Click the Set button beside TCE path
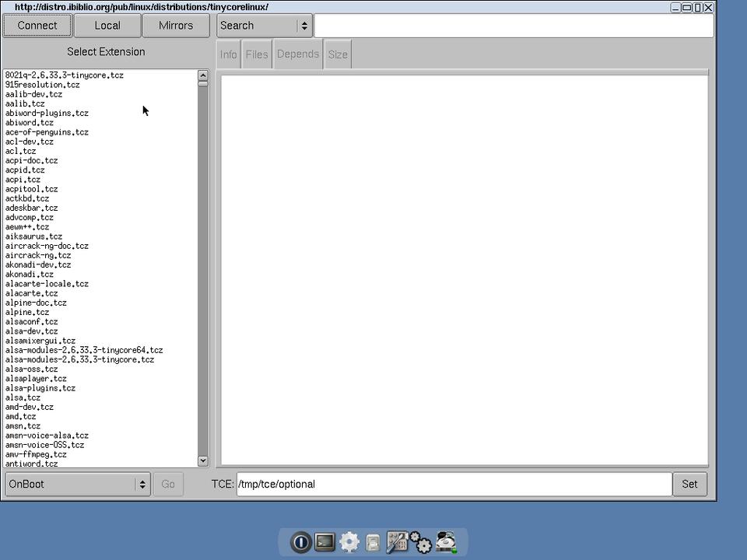747x560 pixels. (689, 484)
